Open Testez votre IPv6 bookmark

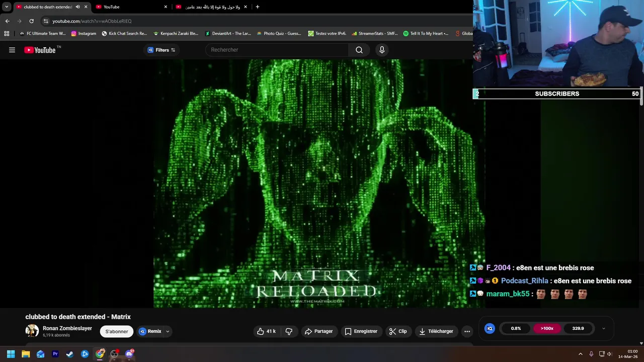coord(327,34)
